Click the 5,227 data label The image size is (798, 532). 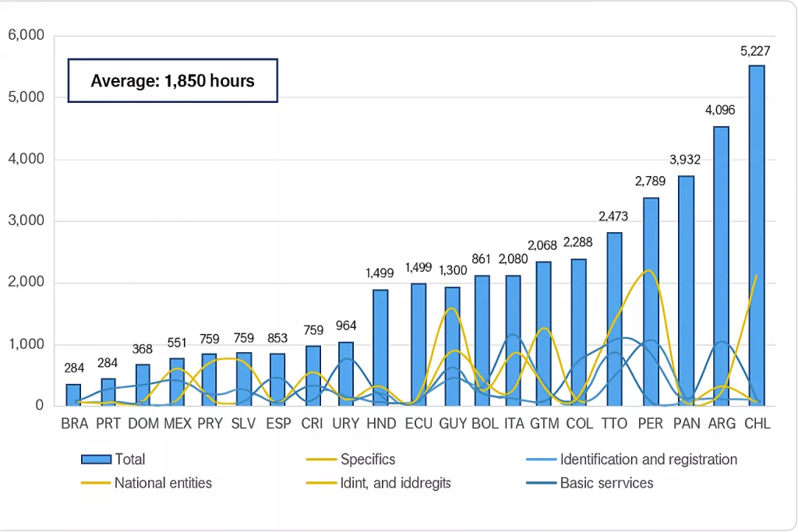756,52
